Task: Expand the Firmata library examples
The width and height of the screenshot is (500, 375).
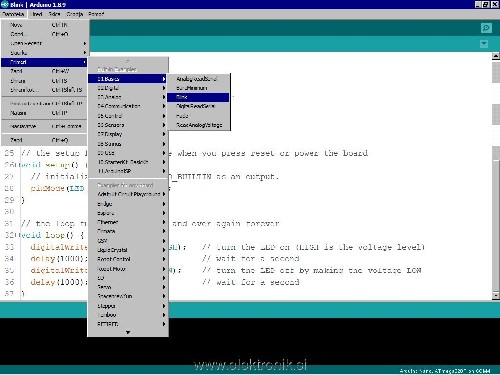Action: 128,231
